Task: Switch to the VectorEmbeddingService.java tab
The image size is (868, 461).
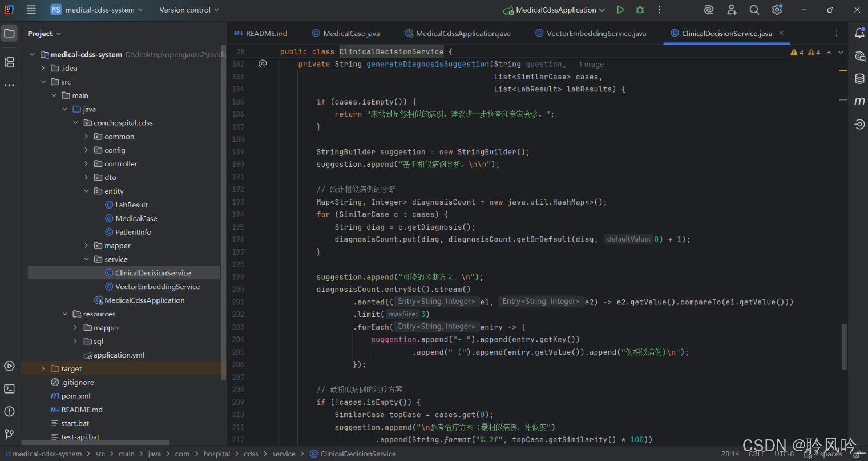Action: (x=591, y=33)
